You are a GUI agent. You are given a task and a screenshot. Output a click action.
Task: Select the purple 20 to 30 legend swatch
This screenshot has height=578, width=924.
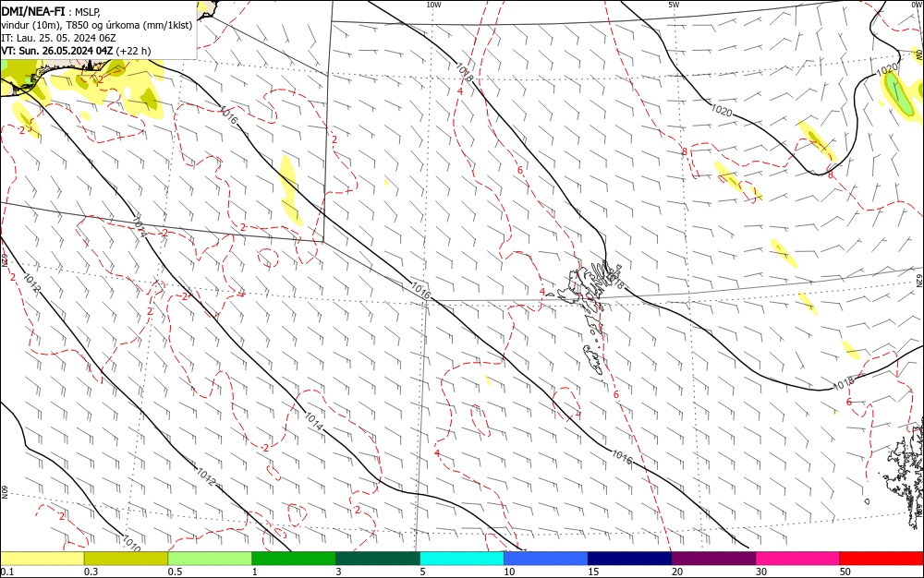coord(713,559)
